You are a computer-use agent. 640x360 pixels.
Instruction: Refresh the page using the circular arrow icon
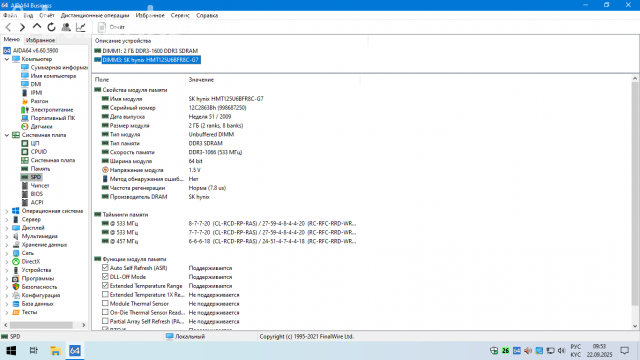51,27
